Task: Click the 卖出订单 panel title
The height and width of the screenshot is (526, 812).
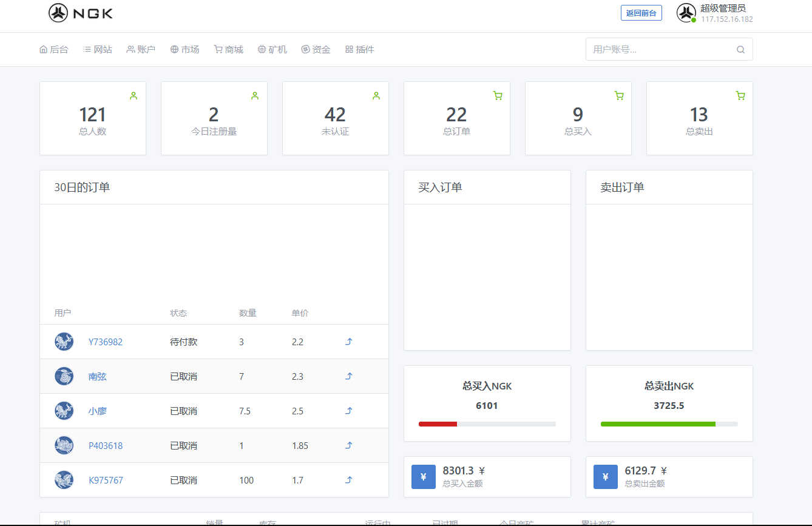Action: click(x=623, y=187)
